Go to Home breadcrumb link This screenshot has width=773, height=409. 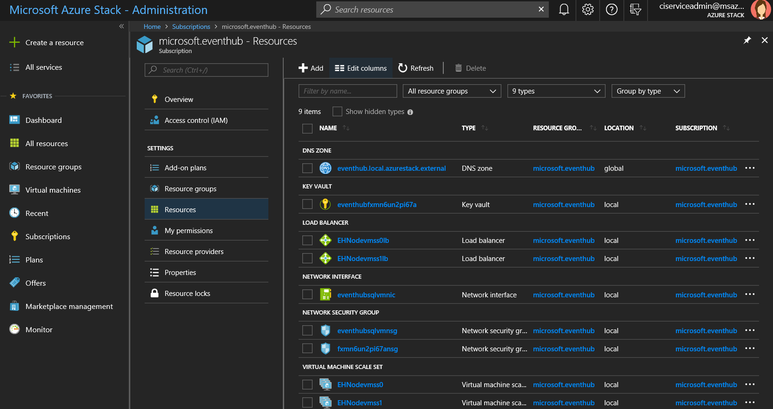click(x=152, y=27)
